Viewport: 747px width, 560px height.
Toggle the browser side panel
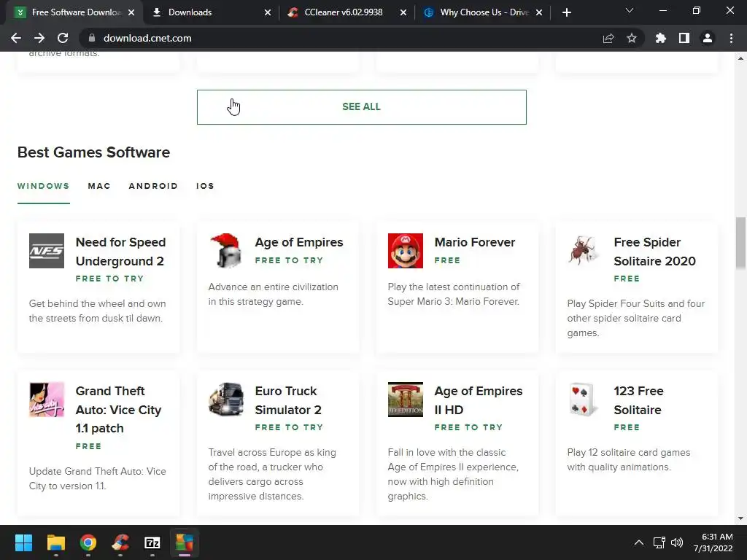click(684, 38)
